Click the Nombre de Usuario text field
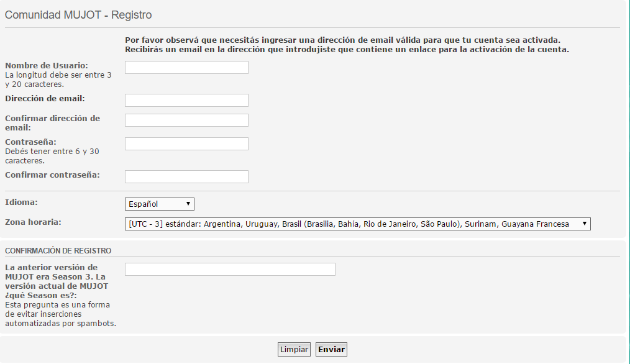 click(186, 68)
